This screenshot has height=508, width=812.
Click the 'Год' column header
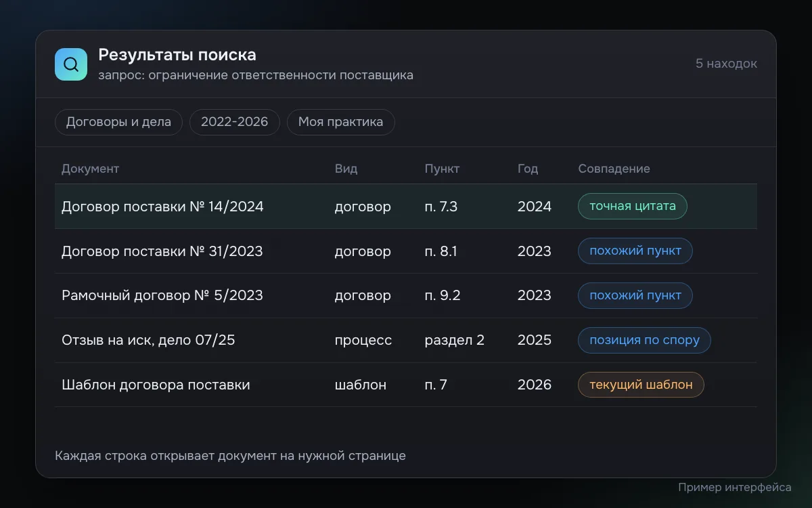(x=528, y=169)
